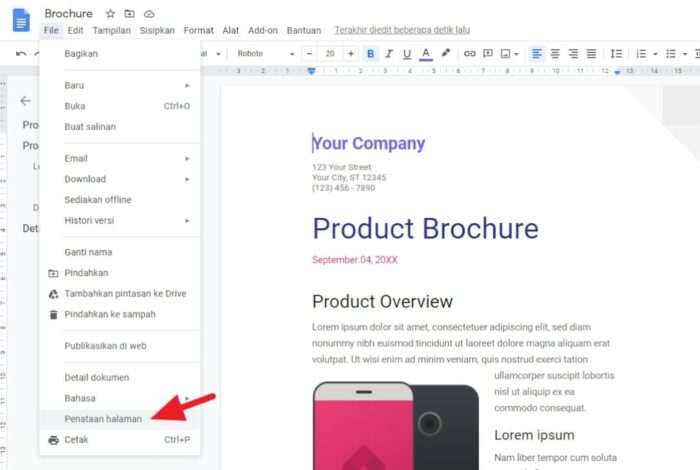This screenshot has width=700, height=470.
Task: Click the insert image icon
Action: click(505, 54)
